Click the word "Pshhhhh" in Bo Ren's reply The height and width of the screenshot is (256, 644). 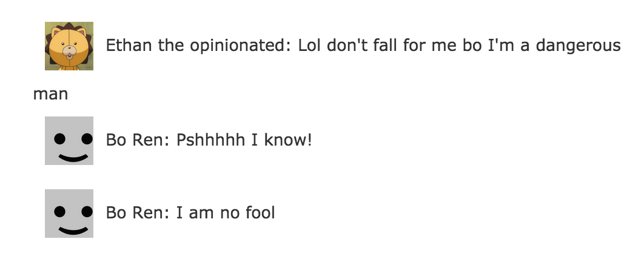(x=210, y=141)
